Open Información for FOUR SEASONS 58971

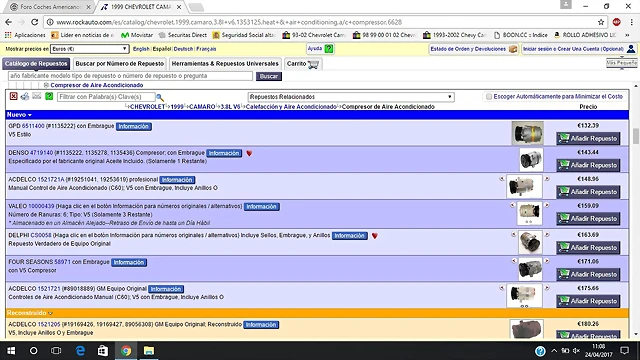(129, 262)
